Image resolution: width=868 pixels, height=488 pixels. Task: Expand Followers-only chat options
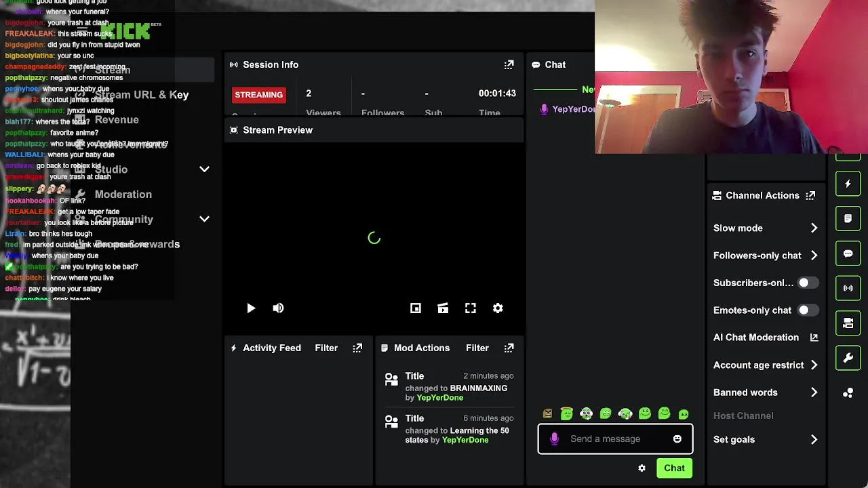tap(814, 256)
